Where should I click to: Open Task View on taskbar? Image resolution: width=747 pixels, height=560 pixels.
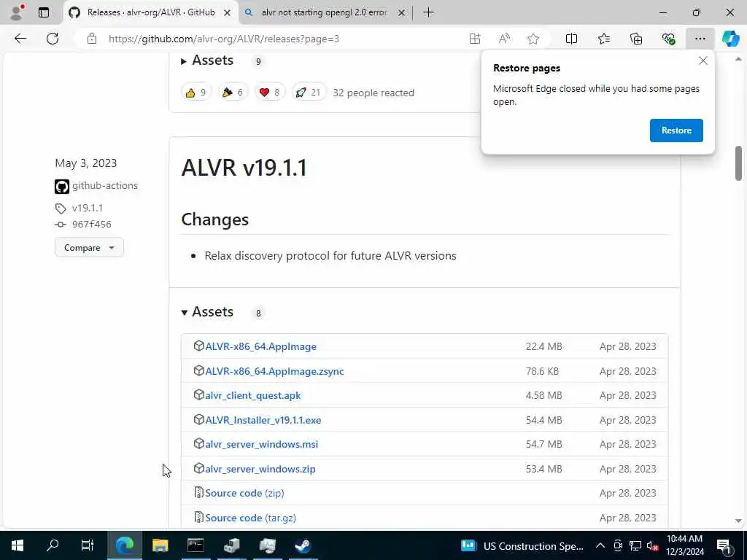88,545
